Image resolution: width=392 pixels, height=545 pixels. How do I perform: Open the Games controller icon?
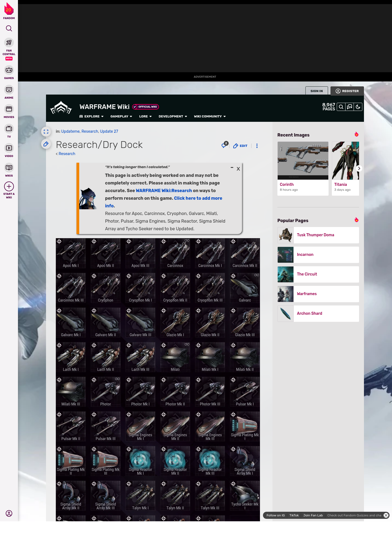pyautogui.click(x=9, y=70)
